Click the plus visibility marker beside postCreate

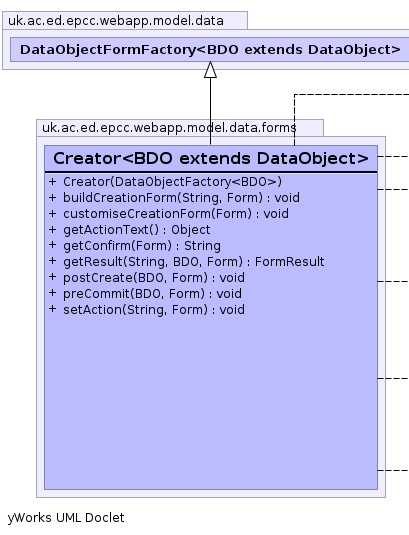coord(52,277)
